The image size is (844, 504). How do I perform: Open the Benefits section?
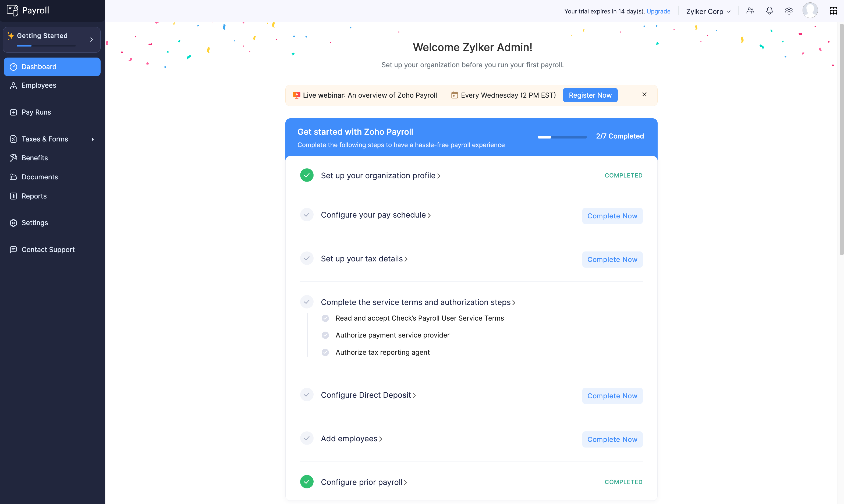[34, 158]
